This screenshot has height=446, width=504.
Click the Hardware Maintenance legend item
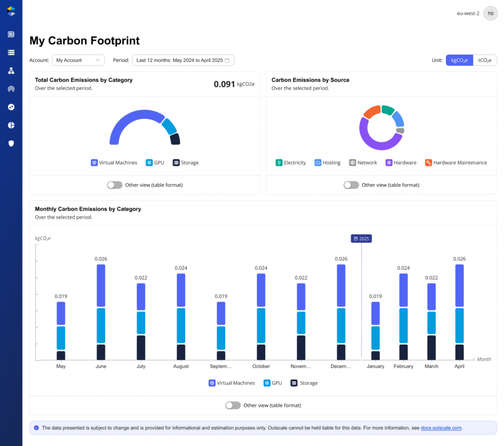(x=456, y=163)
